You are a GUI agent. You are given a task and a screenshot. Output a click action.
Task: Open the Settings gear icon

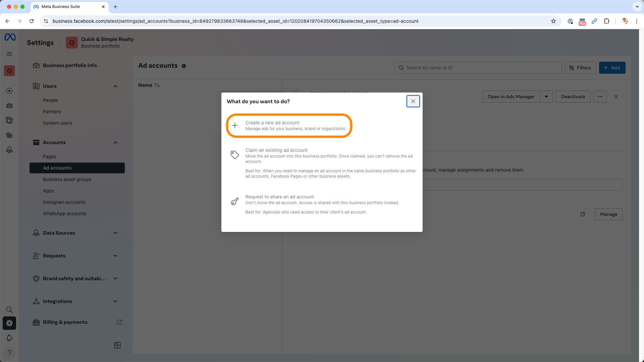pyautogui.click(x=9, y=323)
